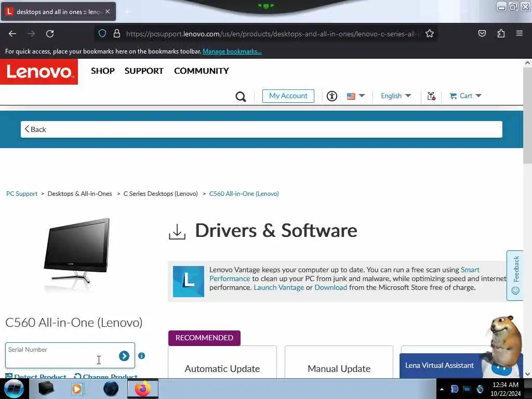
Task: Open the SHOP menu
Action: click(103, 71)
